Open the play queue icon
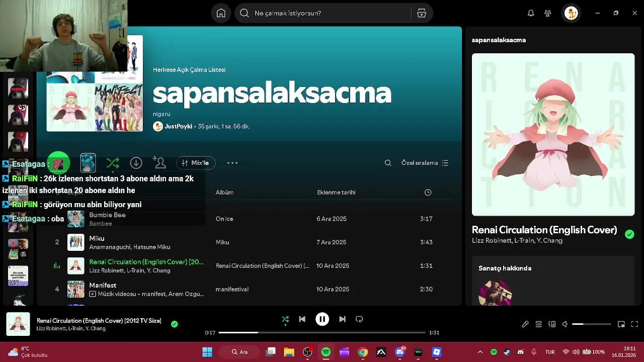644x362 pixels. tap(538, 324)
